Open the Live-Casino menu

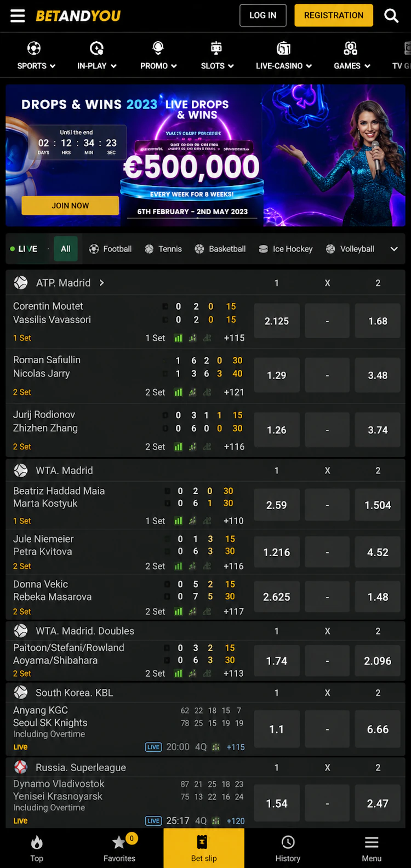click(283, 55)
